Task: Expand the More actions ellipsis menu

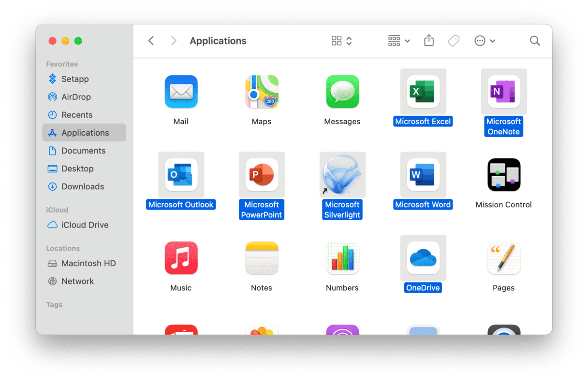Action: tap(485, 41)
